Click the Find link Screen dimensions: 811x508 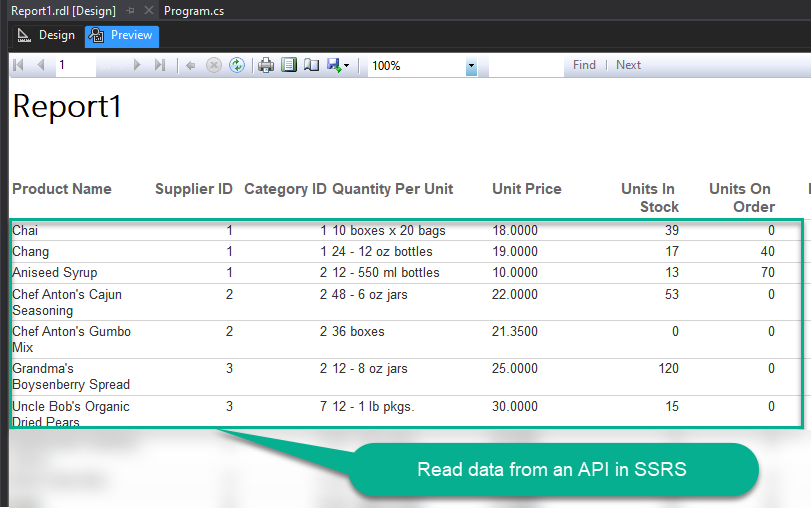[584, 65]
